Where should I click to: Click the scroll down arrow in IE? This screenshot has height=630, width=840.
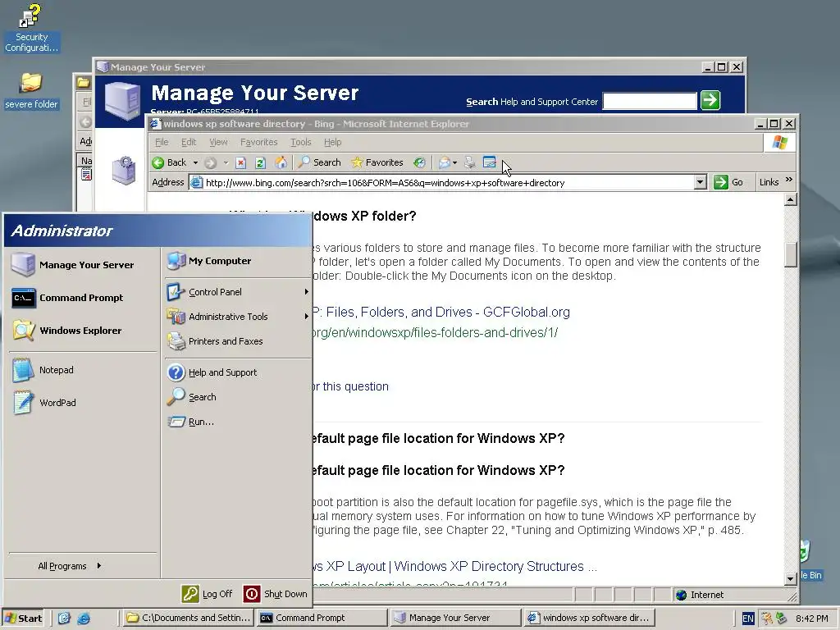pyautogui.click(x=790, y=578)
